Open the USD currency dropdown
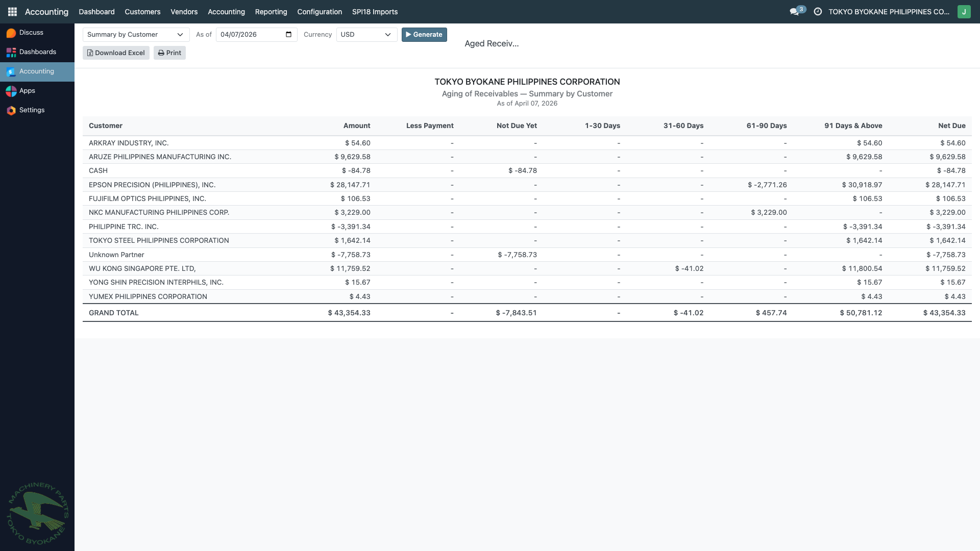980x551 pixels. [366, 34]
